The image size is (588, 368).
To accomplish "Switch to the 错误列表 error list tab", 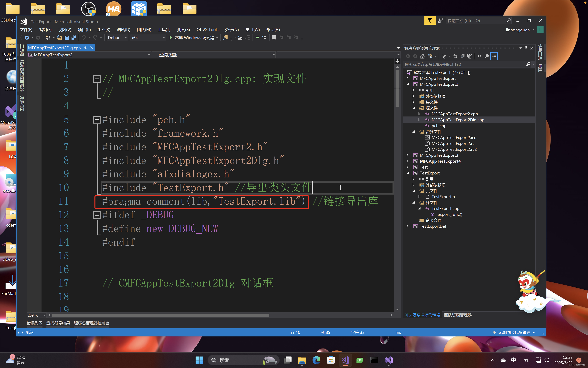I will click(34, 323).
